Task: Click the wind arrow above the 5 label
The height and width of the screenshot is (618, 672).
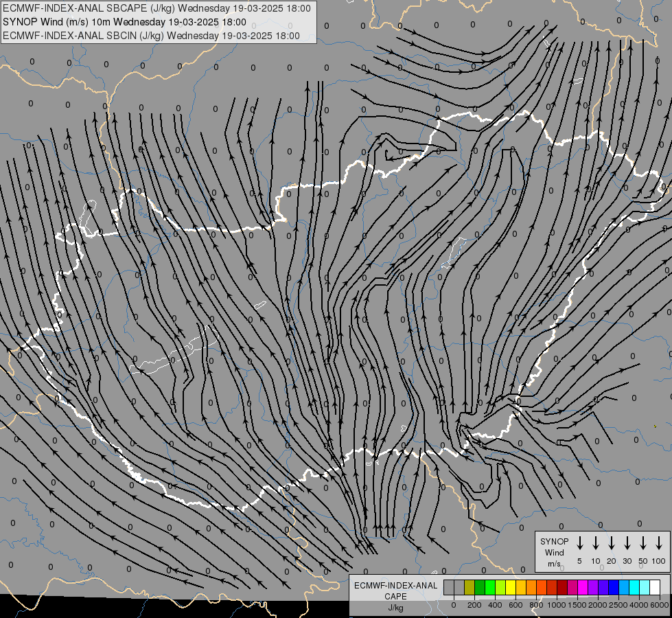Action: pyautogui.click(x=580, y=542)
